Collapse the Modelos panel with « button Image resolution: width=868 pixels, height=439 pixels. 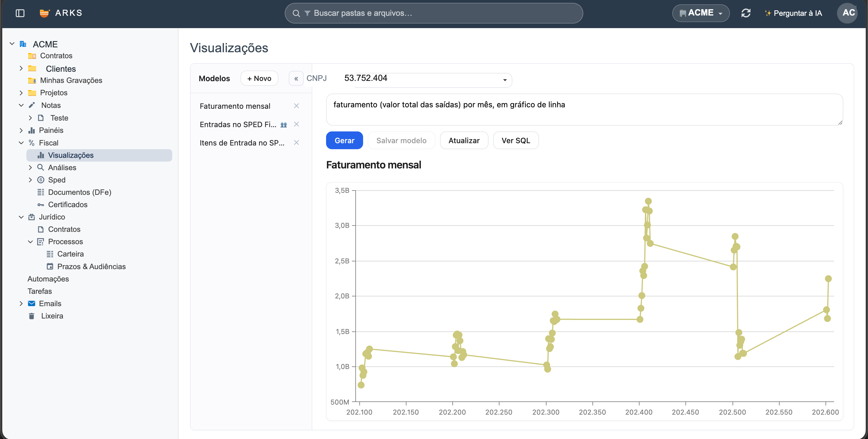coord(296,79)
